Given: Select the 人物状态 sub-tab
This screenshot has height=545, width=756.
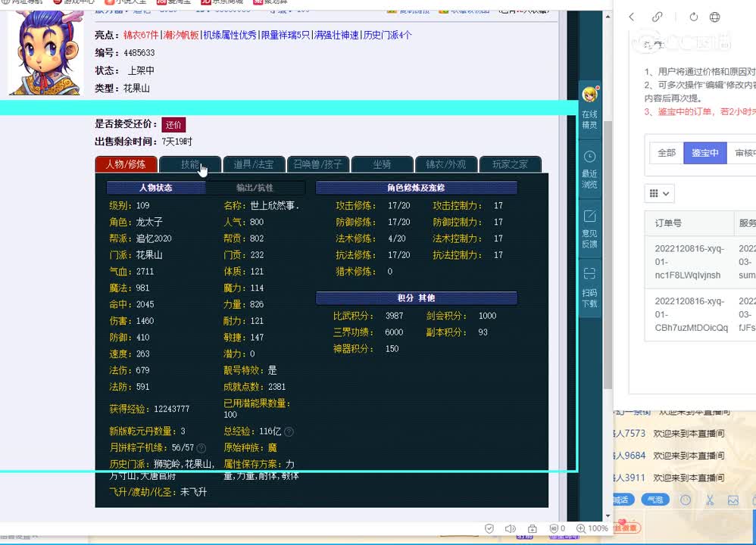Looking at the screenshot, I should click(156, 188).
